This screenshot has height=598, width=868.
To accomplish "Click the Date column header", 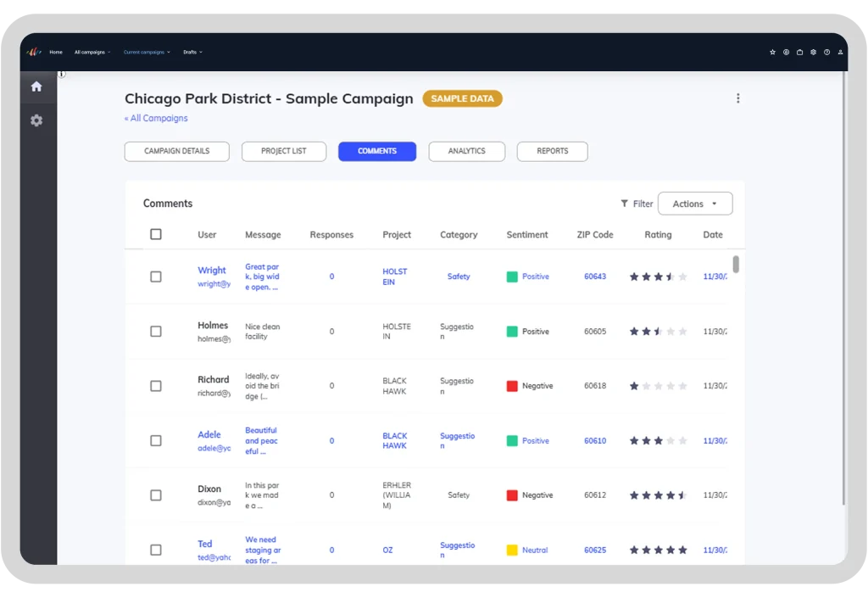I will point(712,235).
